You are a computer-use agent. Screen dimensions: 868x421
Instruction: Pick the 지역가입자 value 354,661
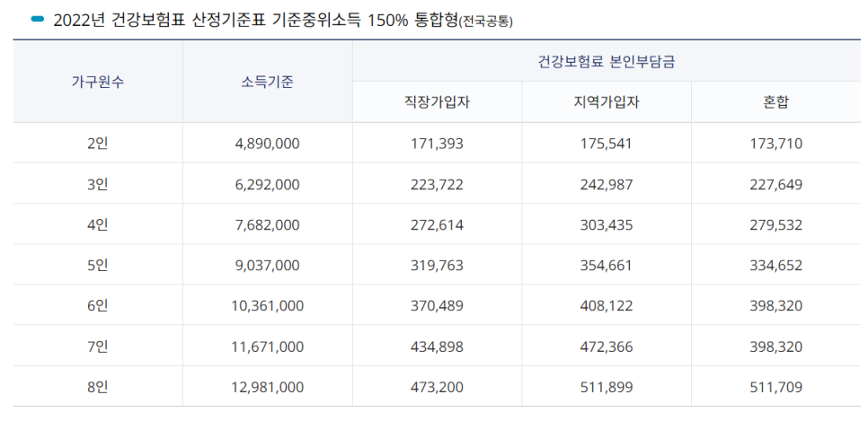pos(607,266)
